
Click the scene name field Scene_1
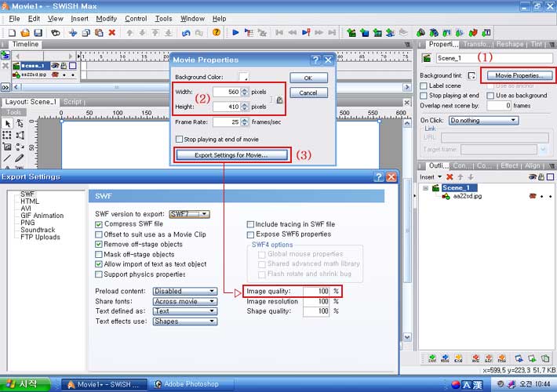click(494, 58)
